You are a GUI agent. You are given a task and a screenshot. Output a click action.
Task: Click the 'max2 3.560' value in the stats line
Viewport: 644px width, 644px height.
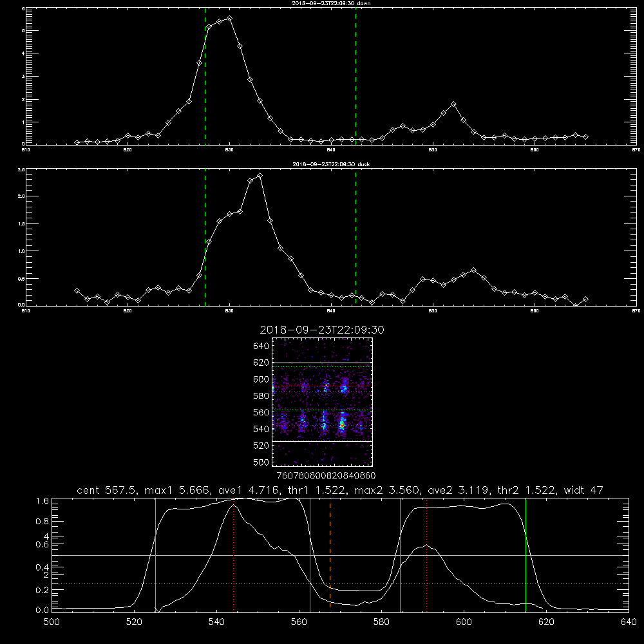pyautogui.click(x=388, y=490)
